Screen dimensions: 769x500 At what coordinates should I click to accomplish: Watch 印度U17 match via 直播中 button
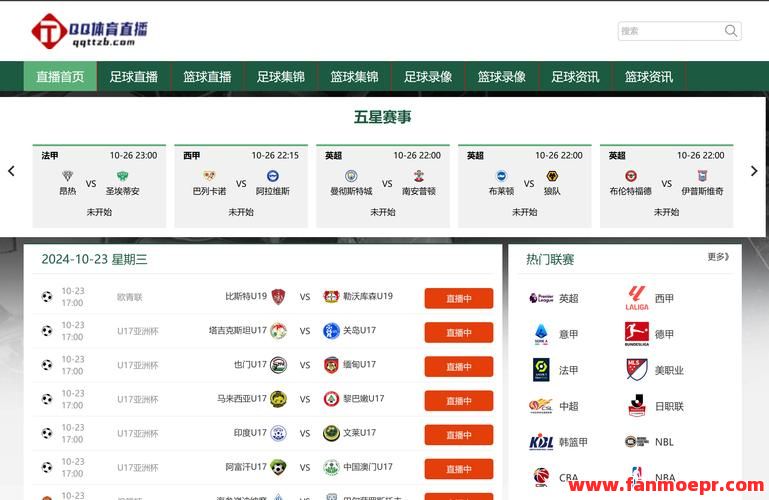pyautogui.click(x=459, y=435)
